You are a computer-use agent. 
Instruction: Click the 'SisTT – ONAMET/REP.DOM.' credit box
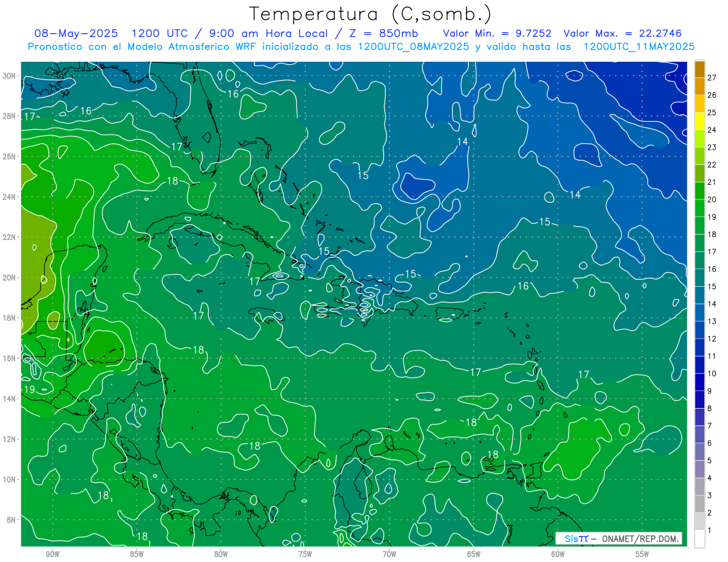(619, 538)
